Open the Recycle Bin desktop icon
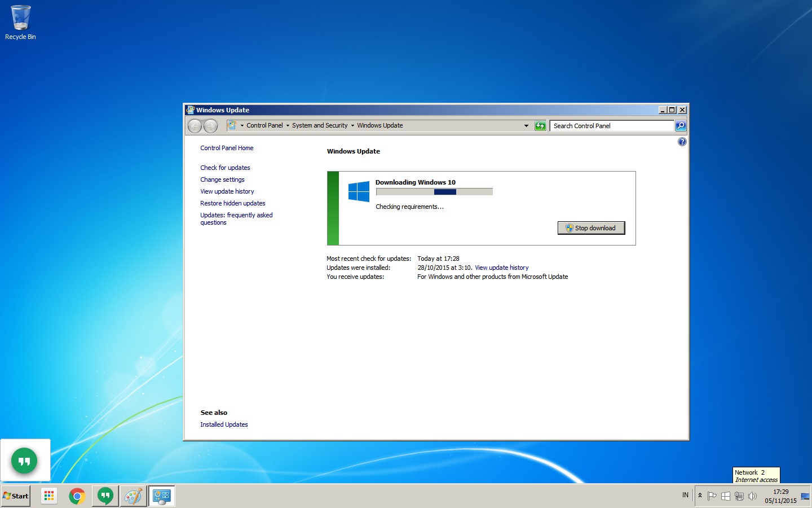The image size is (812, 508). [20, 23]
